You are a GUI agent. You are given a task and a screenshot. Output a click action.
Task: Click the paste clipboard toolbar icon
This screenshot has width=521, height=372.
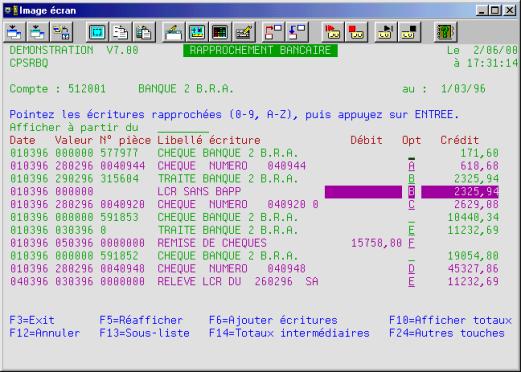(144, 32)
